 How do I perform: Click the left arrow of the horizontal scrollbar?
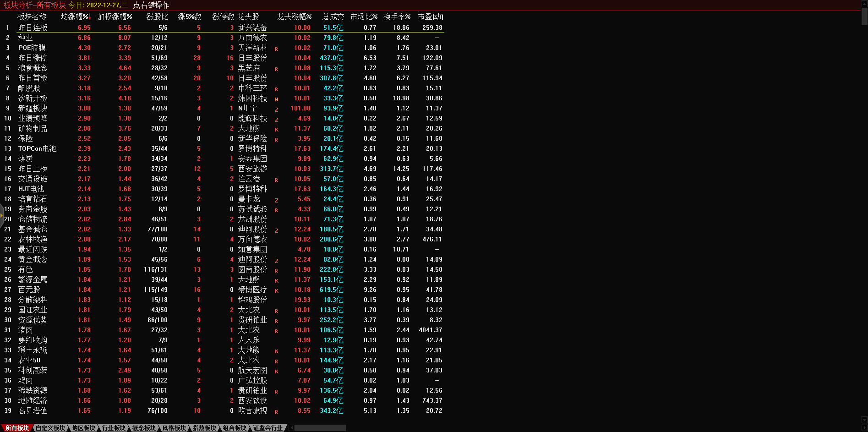[x=291, y=428]
